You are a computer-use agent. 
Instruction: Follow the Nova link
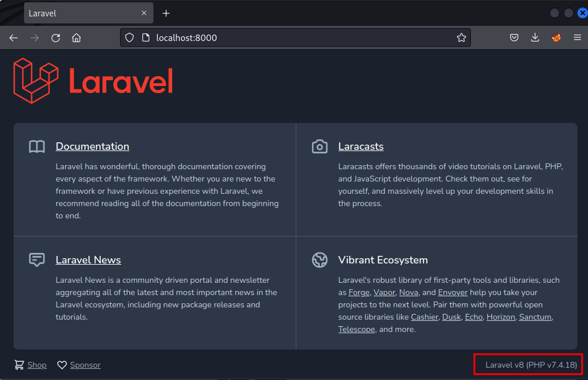coord(408,292)
